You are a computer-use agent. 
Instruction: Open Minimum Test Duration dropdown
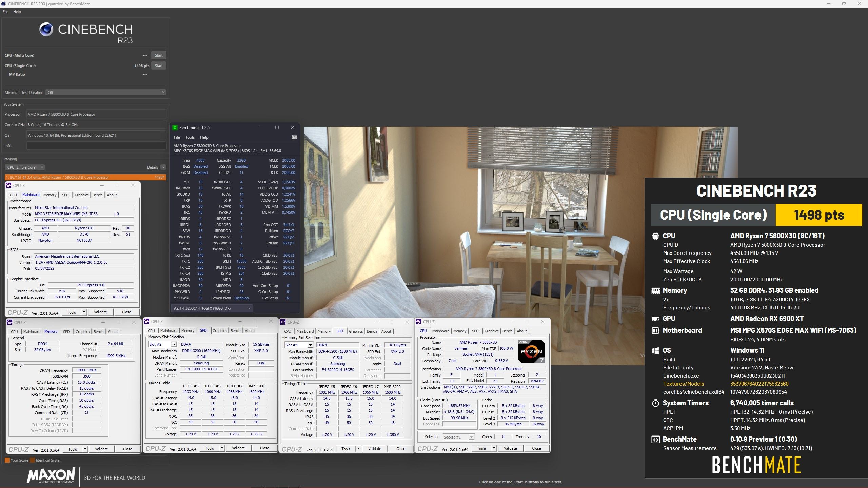(x=106, y=93)
